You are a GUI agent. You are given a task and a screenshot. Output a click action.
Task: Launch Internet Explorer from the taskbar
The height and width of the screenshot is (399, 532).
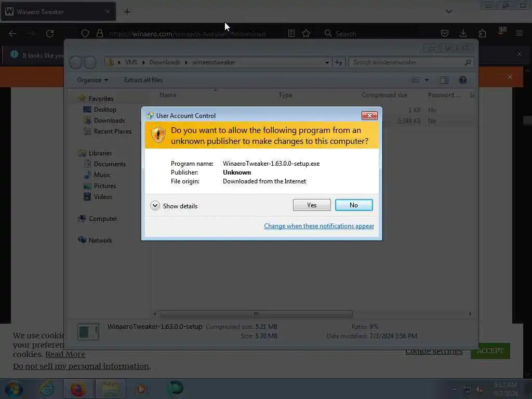pos(47,389)
